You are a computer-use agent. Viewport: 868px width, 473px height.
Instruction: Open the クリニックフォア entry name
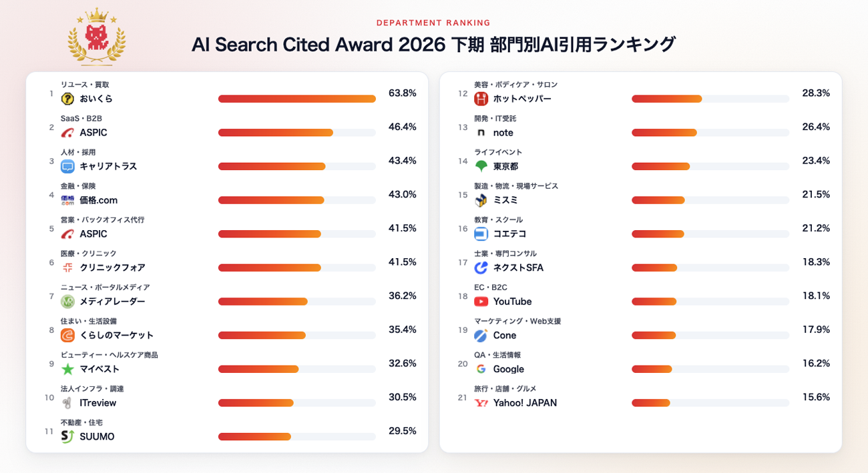[x=112, y=268]
